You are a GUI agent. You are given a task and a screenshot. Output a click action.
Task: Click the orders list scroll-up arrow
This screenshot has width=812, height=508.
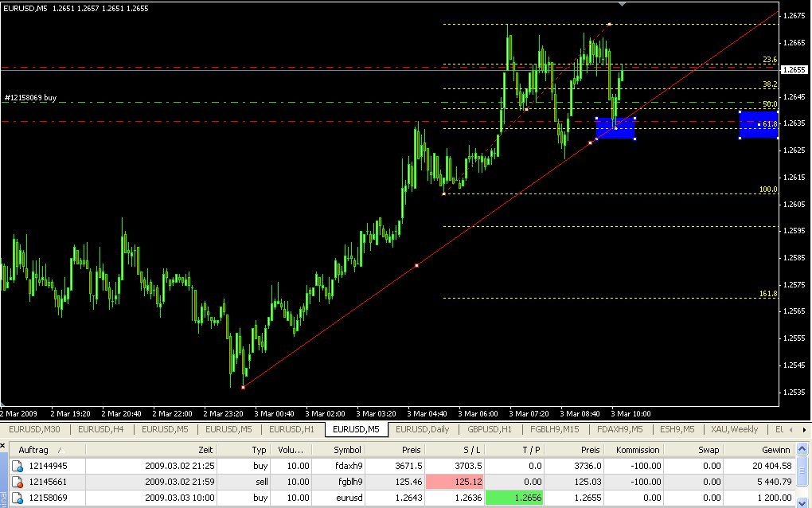pyautogui.click(x=802, y=448)
